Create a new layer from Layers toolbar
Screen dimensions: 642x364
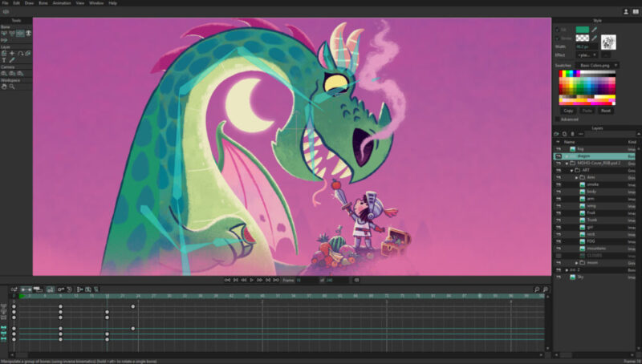click(x=556, y=134)
